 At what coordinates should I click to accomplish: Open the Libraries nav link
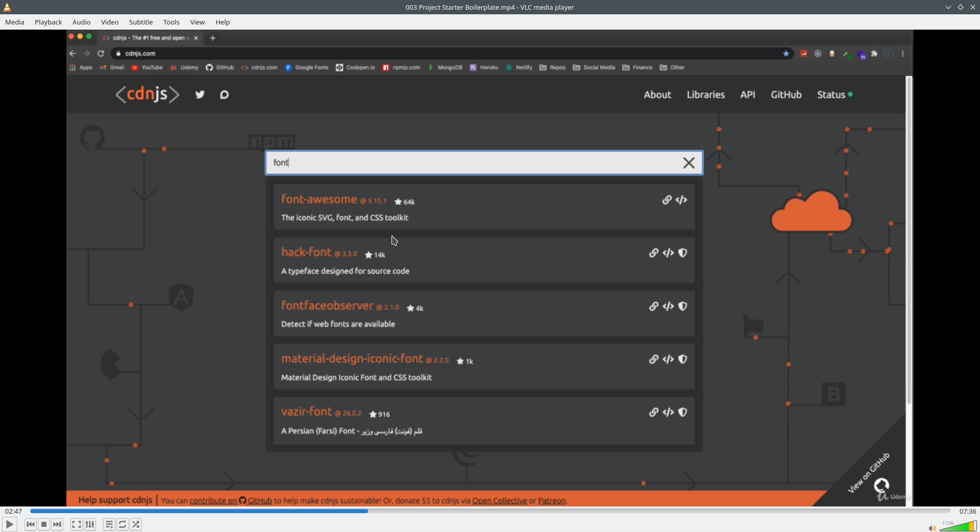coord(706,94)
